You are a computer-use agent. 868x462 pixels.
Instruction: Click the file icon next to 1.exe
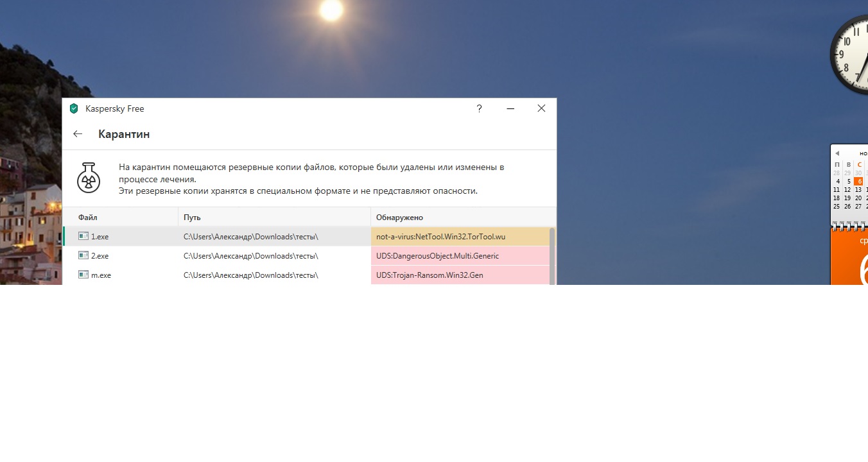[83, 236]
